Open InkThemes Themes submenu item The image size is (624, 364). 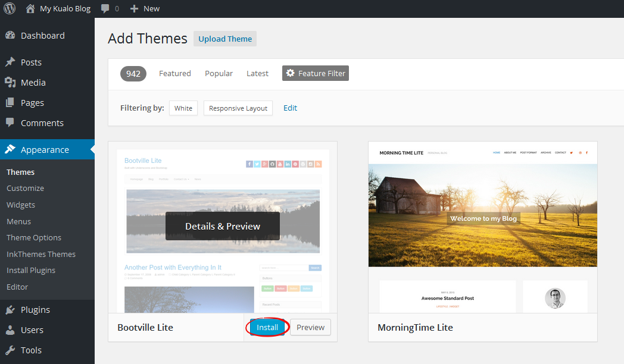pos(41,255)
